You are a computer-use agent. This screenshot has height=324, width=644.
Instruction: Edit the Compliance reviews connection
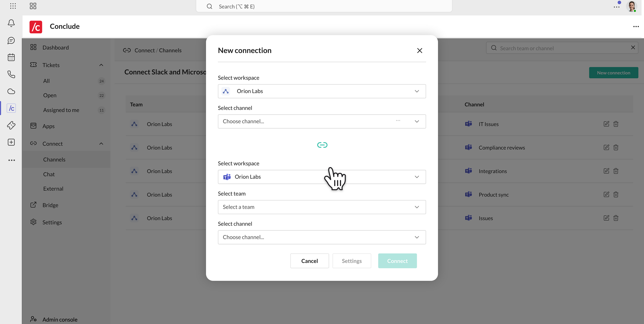point(606,147)
